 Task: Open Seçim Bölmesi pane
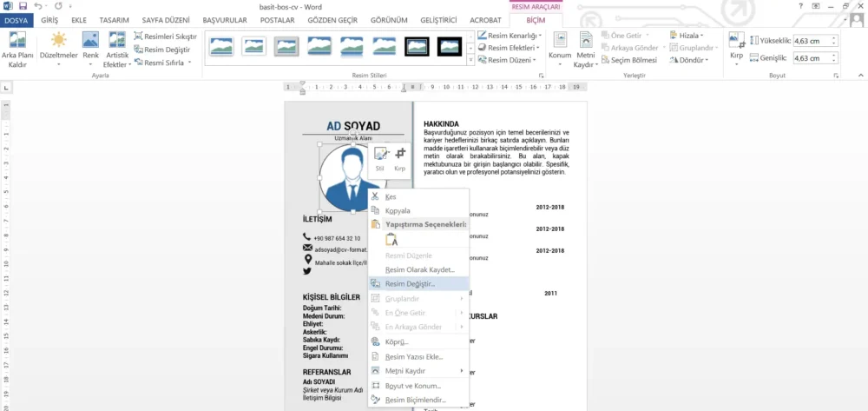[x=629, y=60]
